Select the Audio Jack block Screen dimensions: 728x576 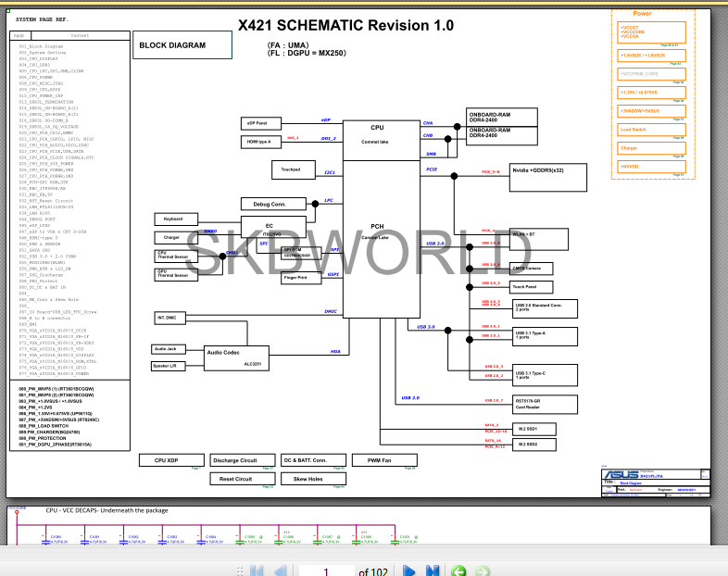168,349
